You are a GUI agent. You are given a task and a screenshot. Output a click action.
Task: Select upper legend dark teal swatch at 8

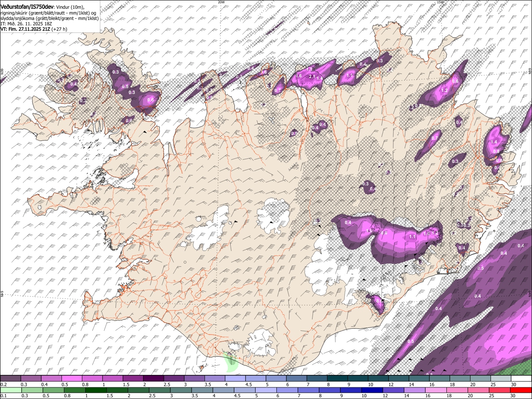click(337, 379)
